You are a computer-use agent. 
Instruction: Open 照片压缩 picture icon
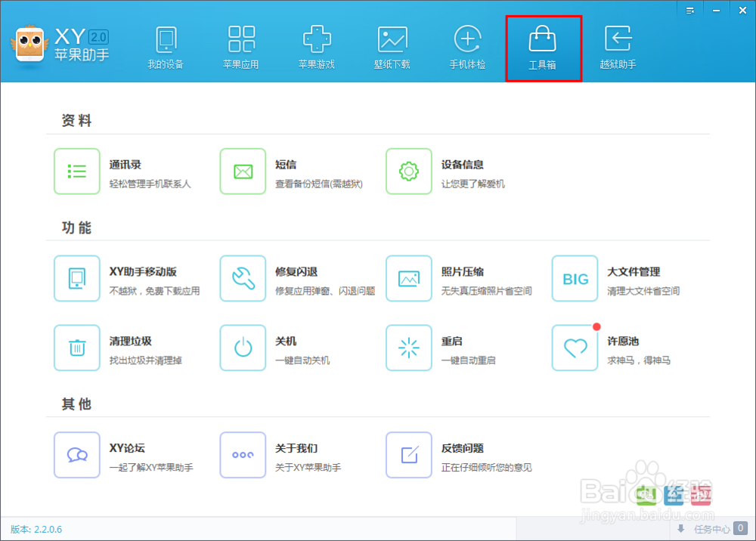click(x=409, y=279)
